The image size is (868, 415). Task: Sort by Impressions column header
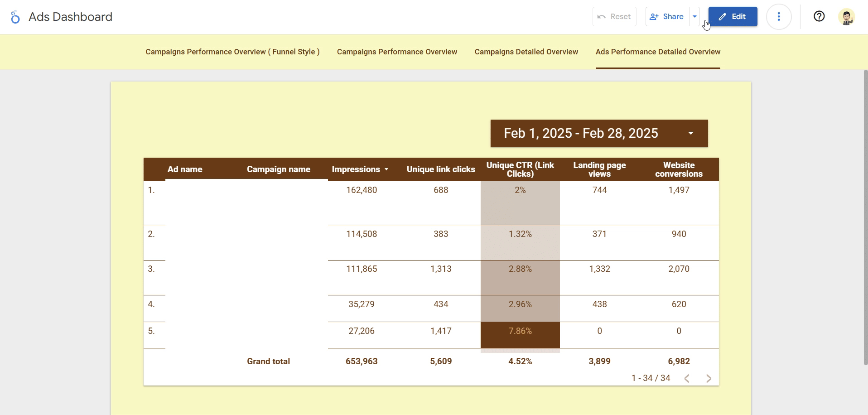coord(356,169)
